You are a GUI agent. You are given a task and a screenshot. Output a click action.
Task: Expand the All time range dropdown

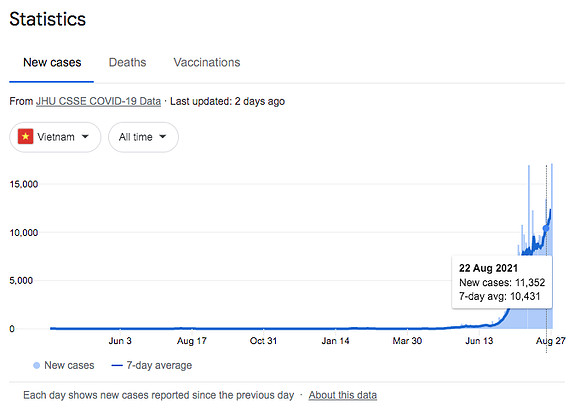(144, 137)
